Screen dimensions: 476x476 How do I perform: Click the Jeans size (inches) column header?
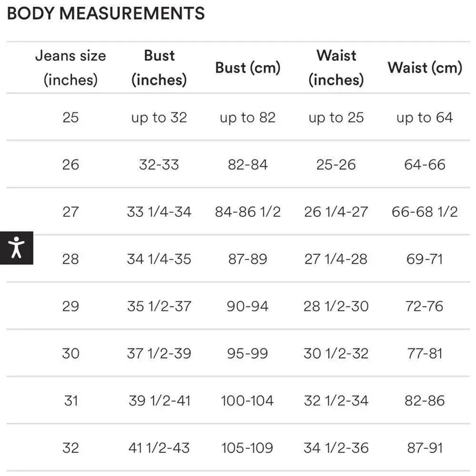pyautogui.click(x=70, y=68)
